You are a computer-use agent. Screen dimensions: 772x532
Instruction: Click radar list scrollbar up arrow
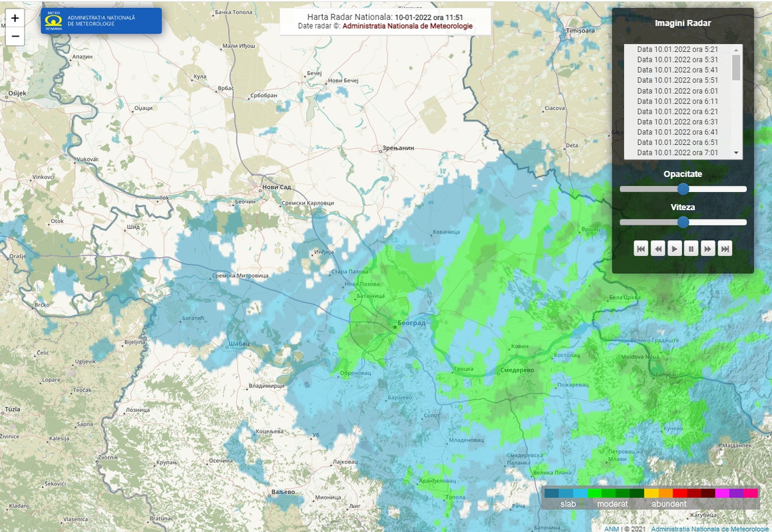(736, 50)
